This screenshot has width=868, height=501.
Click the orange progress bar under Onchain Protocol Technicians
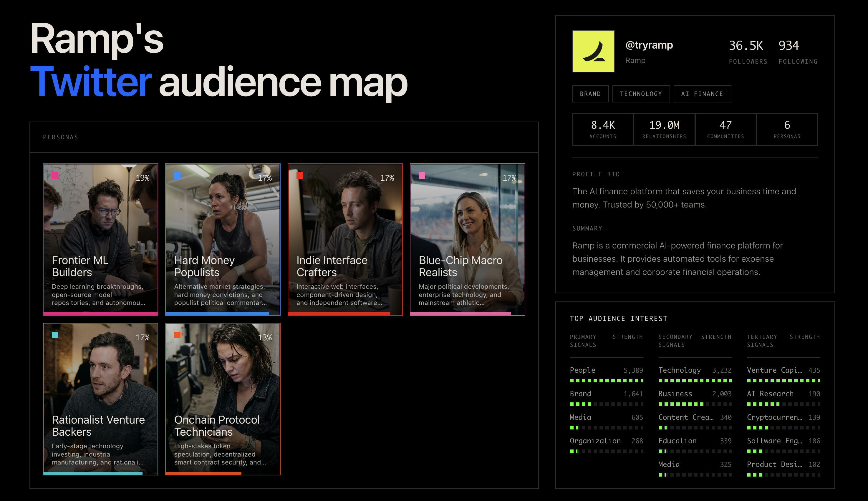click(x=203, y=473)
